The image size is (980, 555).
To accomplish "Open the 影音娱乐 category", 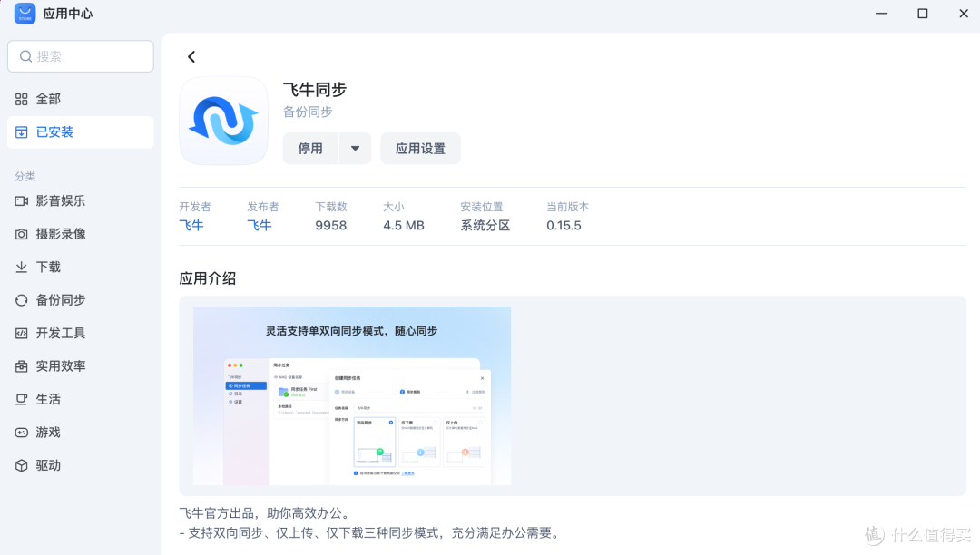I will tap(81, 201).
